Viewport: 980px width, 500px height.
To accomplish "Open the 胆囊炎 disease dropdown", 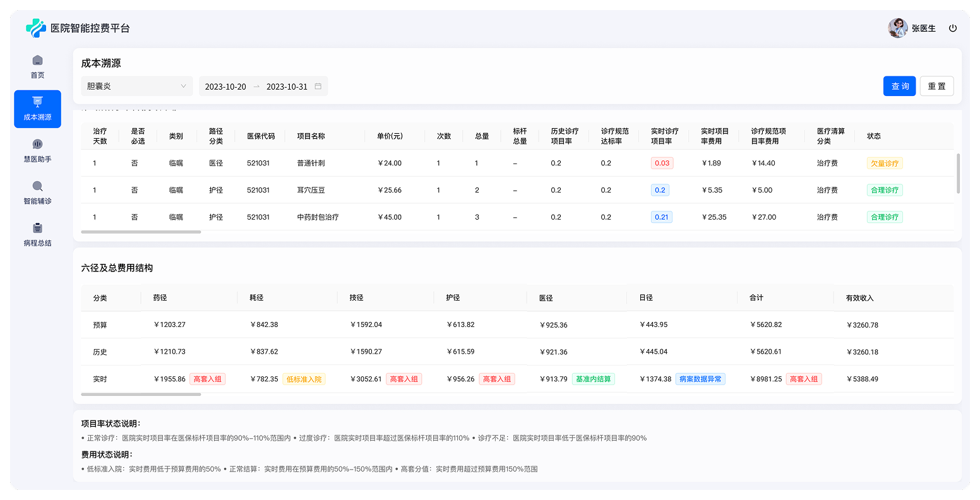I will tap(136, 86).
